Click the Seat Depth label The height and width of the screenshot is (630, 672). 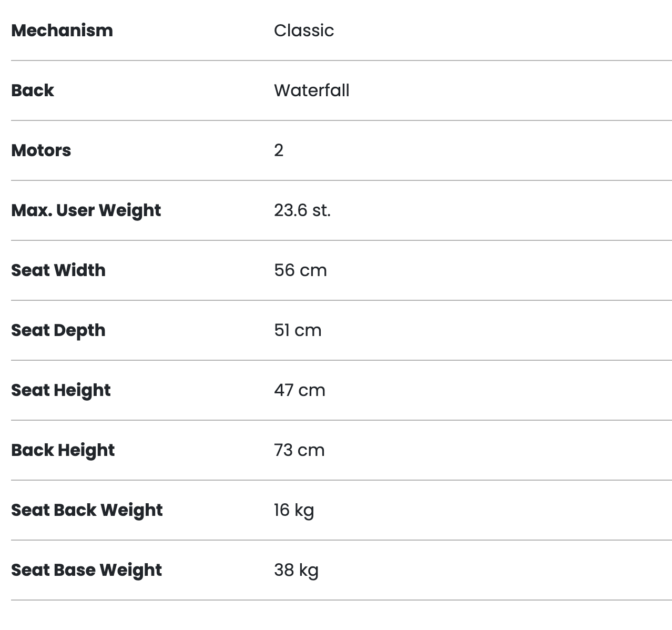[x=58, y=330]
